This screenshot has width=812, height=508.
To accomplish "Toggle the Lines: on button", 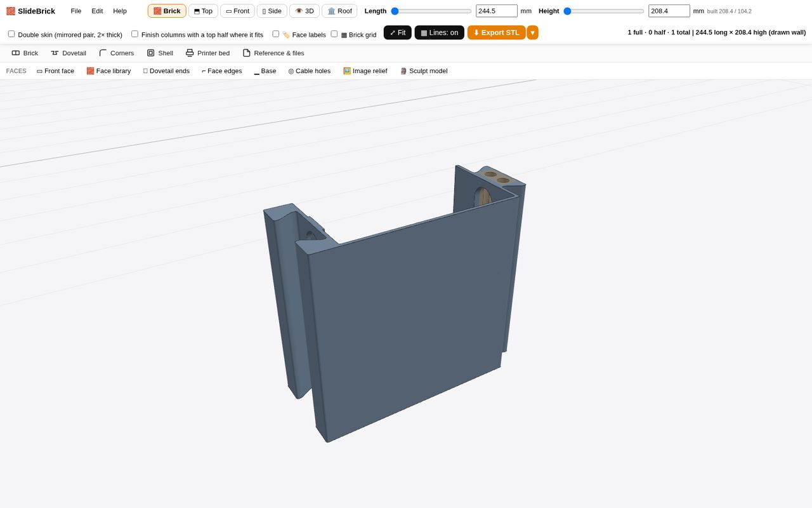I will coord(440,32).
